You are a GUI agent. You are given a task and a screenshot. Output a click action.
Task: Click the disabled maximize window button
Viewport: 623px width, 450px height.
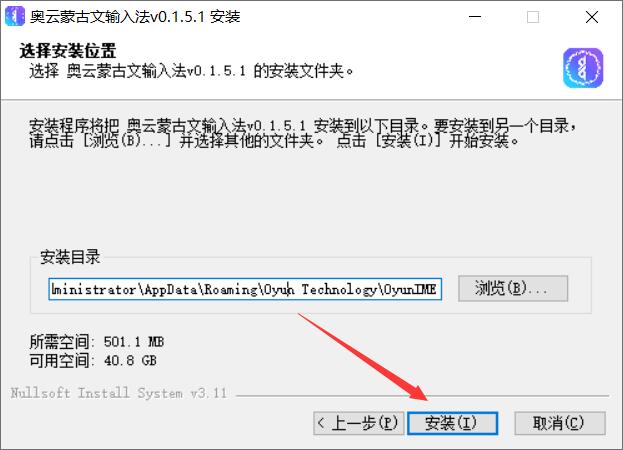[533, 17]
